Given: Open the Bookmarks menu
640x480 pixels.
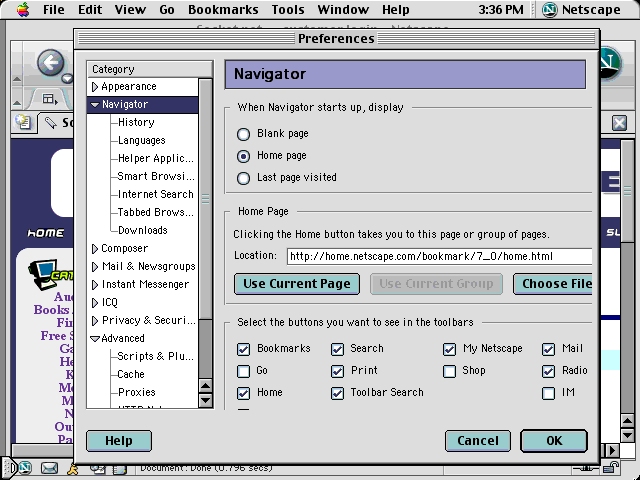Looking at the screenshot, I should tap(223, 9).
